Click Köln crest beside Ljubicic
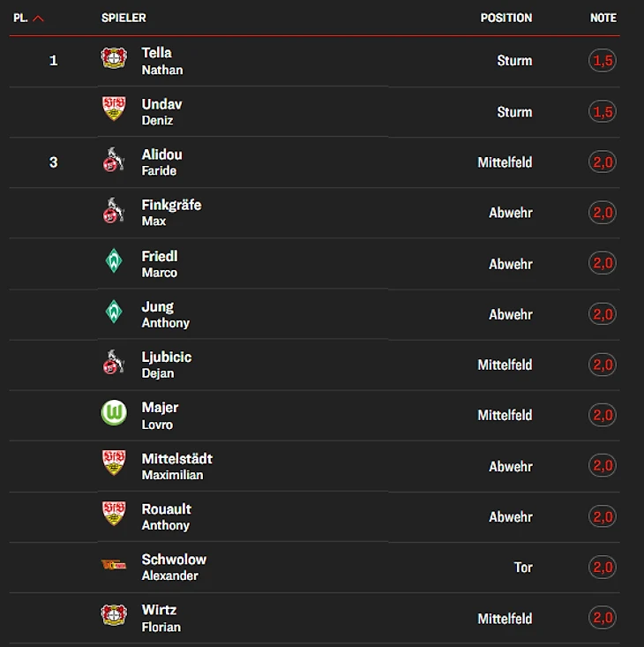644x647 pixels. click(113, 364)
